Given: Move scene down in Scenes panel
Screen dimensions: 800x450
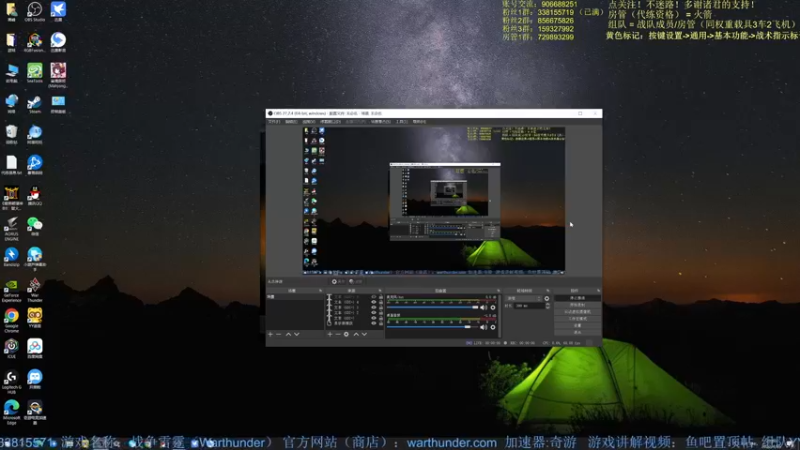Looking at the screenshot, I should [x=296, y=334].
